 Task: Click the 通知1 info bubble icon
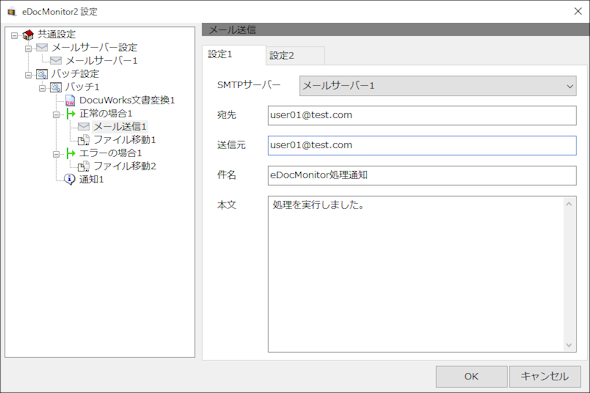69,179
